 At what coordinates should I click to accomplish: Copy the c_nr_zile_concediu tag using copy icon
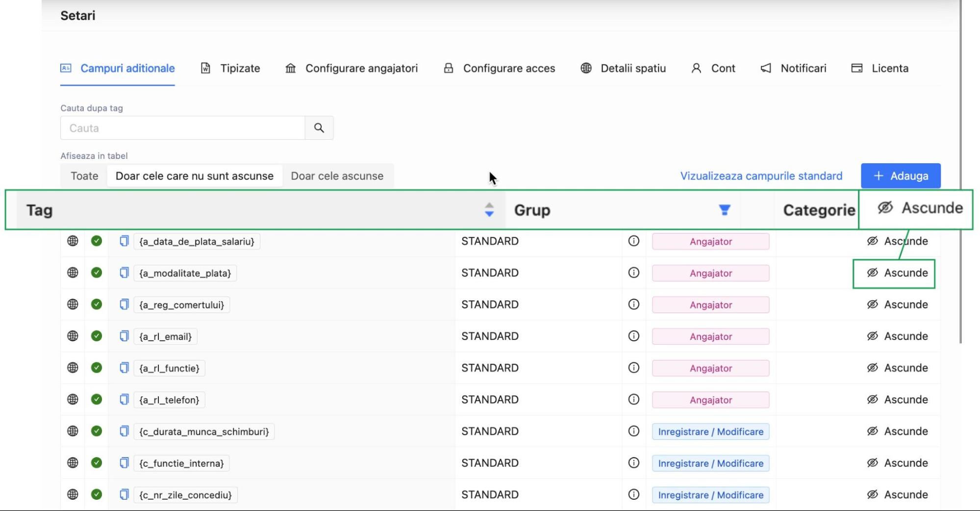(124, 494)
